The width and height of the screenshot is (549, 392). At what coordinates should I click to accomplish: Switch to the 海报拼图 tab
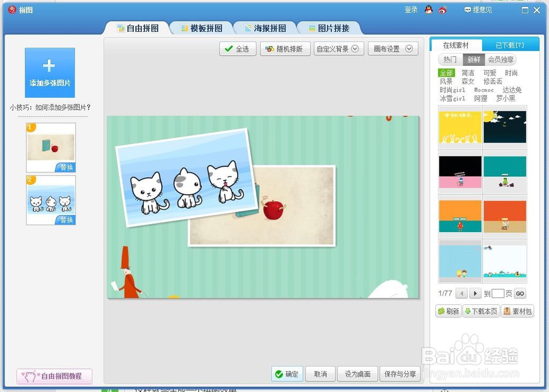coord(266,28)
